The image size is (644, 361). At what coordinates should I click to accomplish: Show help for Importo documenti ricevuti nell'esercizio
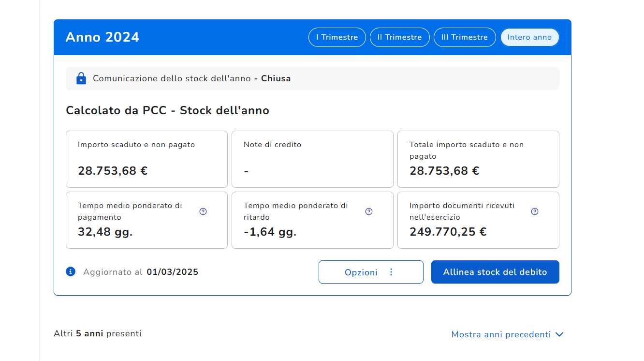(535, 211)
